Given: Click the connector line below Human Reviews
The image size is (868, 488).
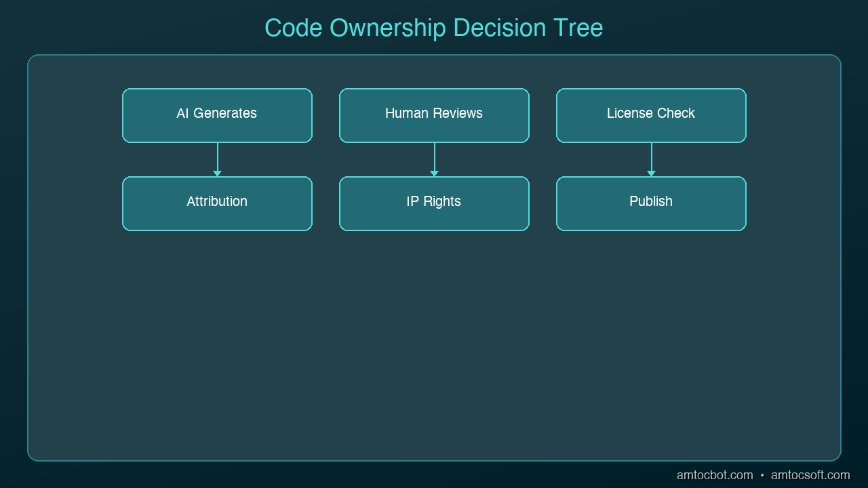Looking at the screenshot, I should [x=434, y=157].
